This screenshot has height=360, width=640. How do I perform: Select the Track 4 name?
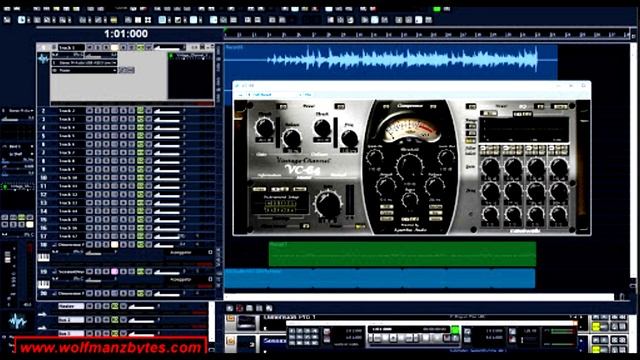[67, 127]
